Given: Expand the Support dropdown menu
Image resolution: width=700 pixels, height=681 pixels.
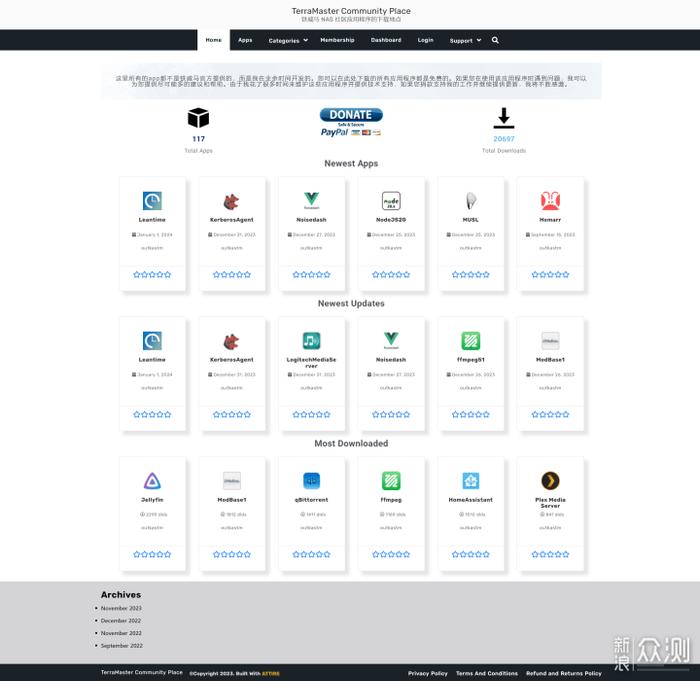Looking at the screenshot, I should (465, 40).
